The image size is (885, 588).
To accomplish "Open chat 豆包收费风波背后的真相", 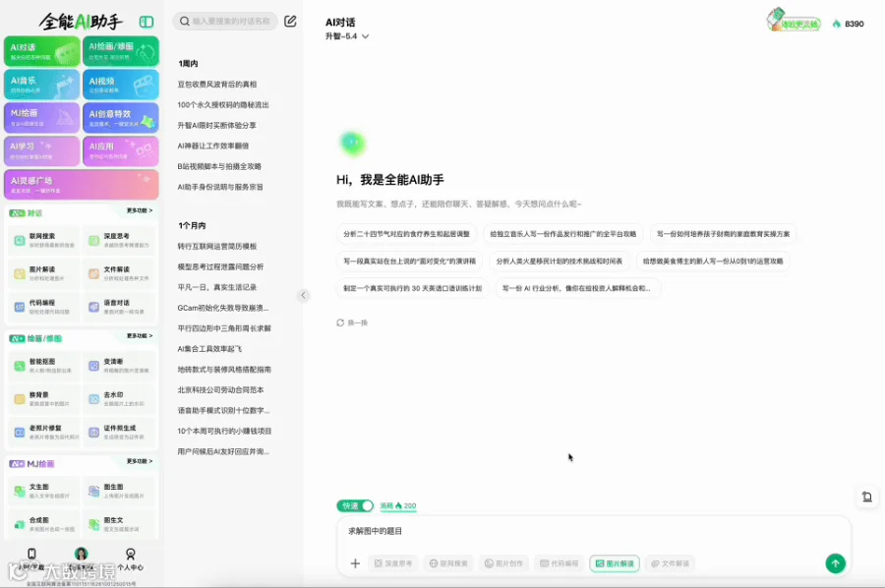I will 217,85.
